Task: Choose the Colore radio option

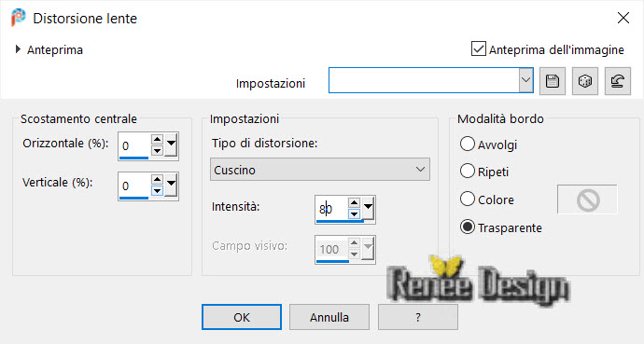Action: pyautogui.click(x=468, y=199)
